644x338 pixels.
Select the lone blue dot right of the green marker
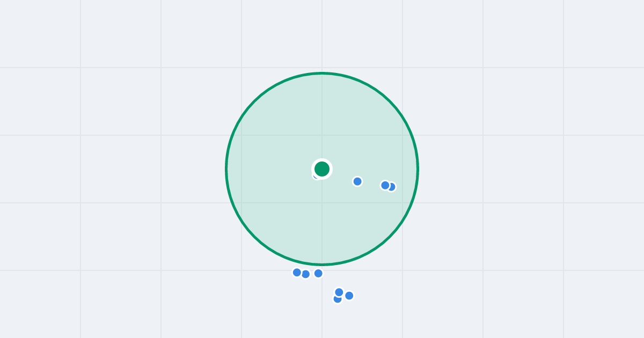click(357, 181)
